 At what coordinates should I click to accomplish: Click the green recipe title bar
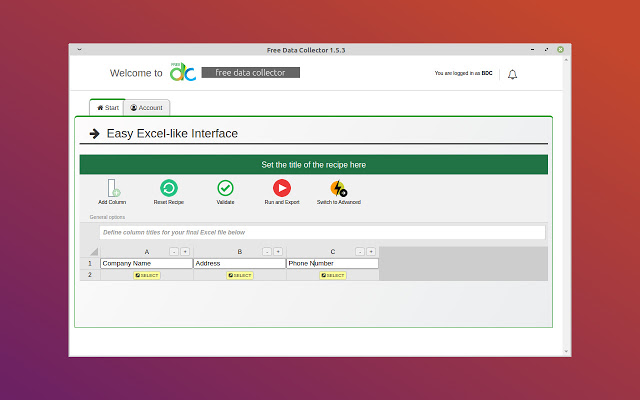point(313,165)
